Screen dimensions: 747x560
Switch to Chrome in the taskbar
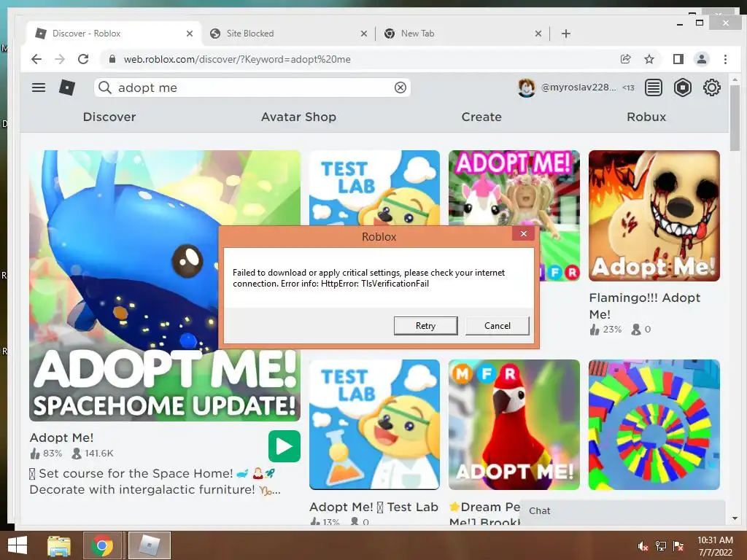[101, 545]
